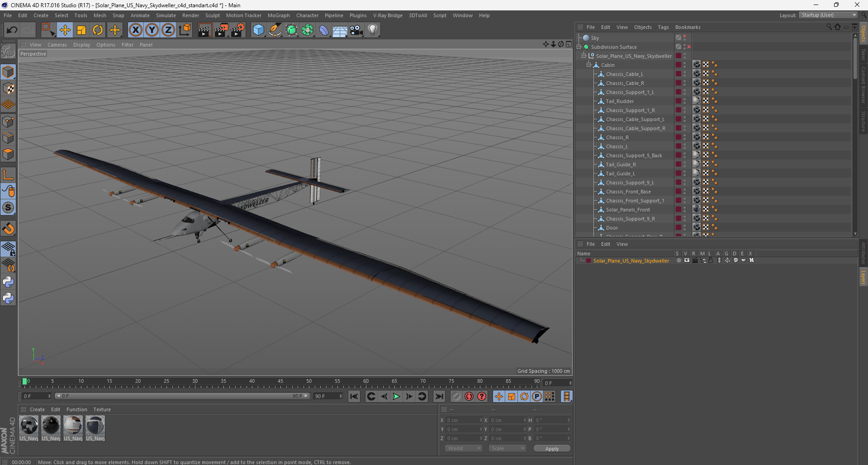The height and width of the screenshot is (465, 868).
Task: Toggle Position keyframe recording button
Action: coord(498,396)
